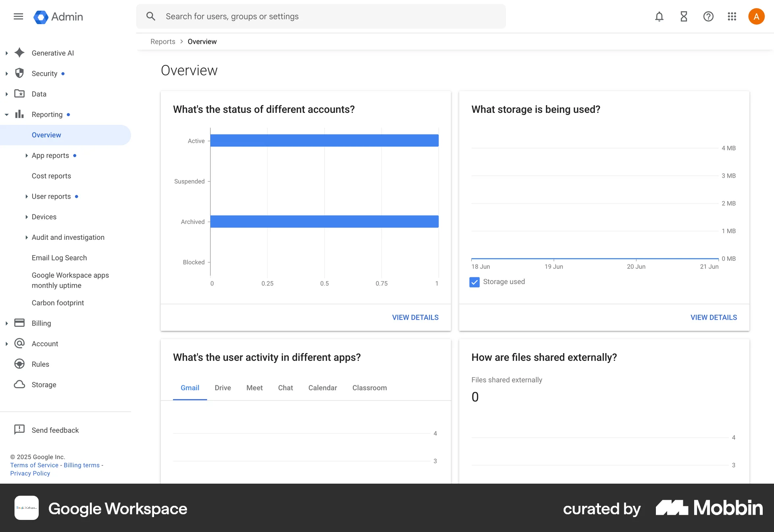Image resolution: width=774 pixels, height=532 pixels.
Task: Click the Billing card icon
Action: click(19, 323)
